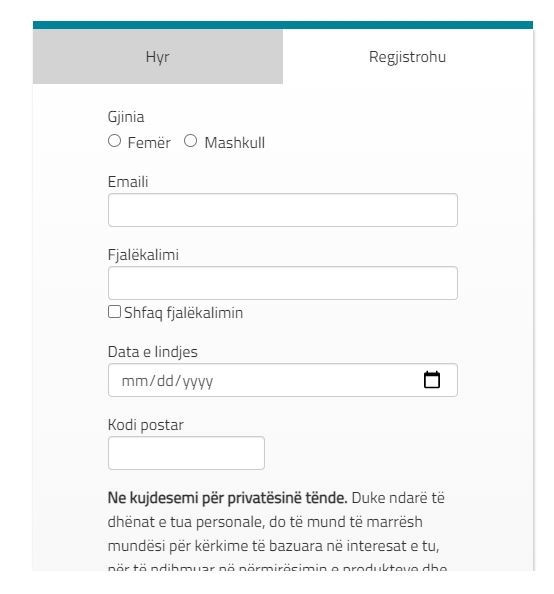
Task: Click the Data e lindjes label
Action: pyautogui.click(x=153, y=352)
